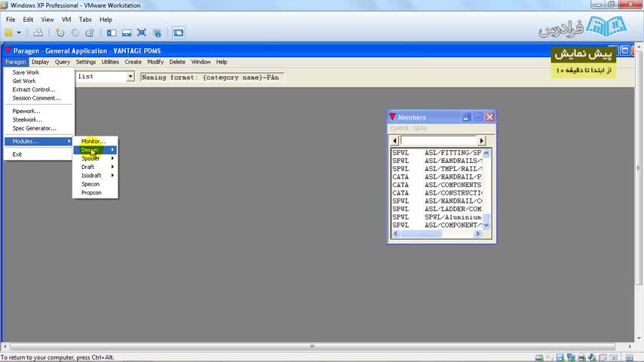Open the Utilities menu
Screen dimensions: 644x362
(110, 62)
